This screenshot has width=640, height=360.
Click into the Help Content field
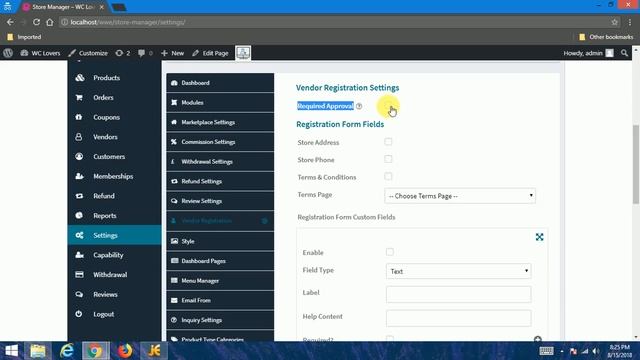click(458, 318)
